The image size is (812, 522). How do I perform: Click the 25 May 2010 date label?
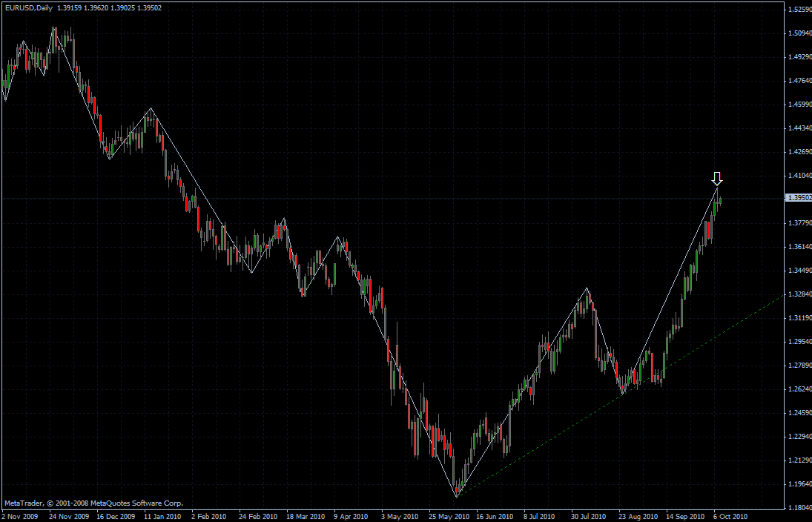pos(449,516)
